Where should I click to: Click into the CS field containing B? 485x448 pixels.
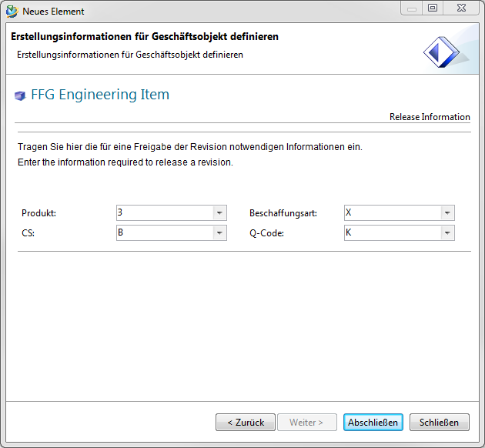(x=163, y=233)
